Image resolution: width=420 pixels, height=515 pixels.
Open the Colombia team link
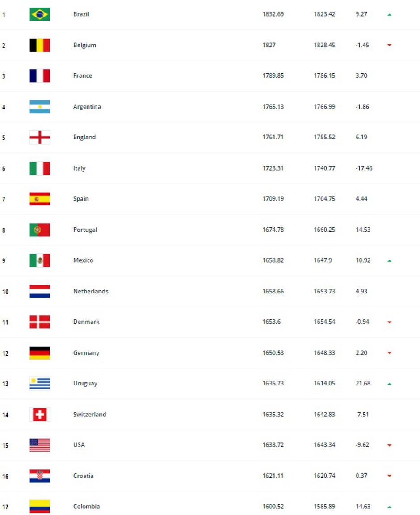coord(86,506)
